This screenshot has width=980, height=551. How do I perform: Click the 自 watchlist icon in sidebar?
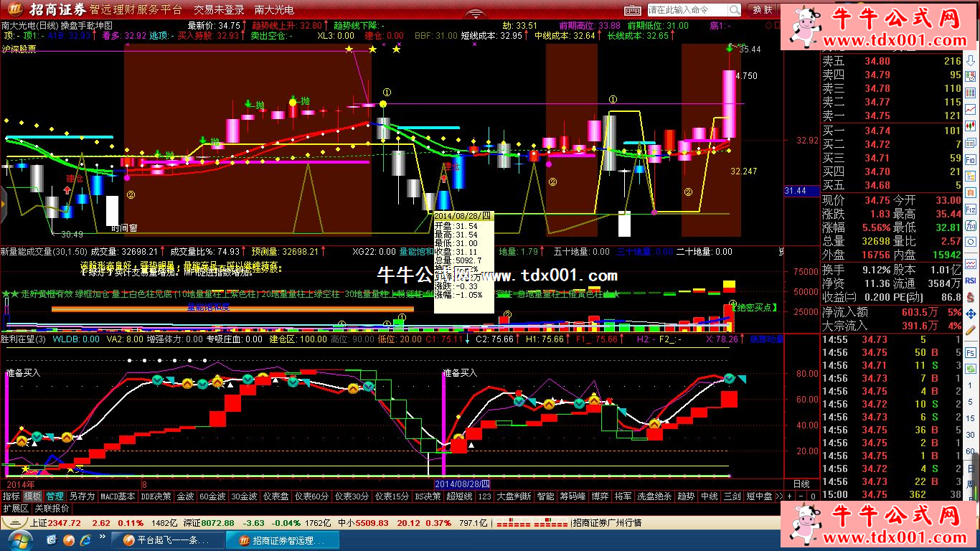[x=971, y=192]
